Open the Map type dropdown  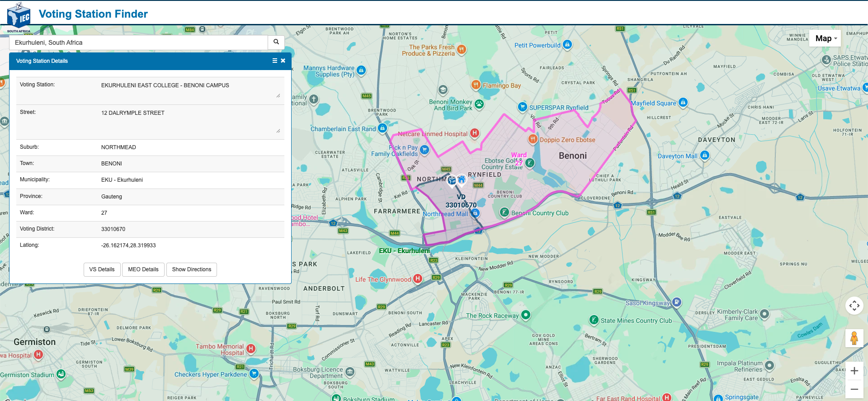click(826, 38)
